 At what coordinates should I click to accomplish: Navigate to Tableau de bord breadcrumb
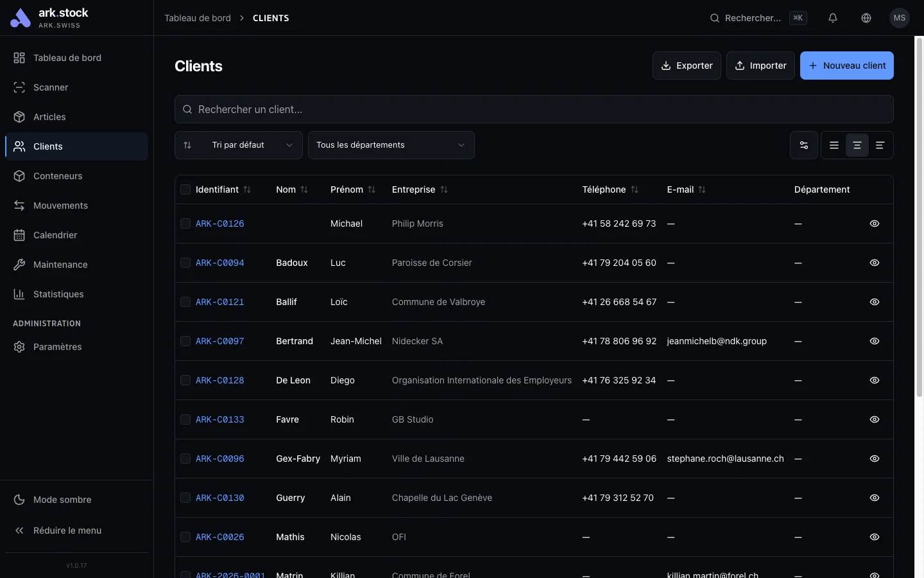tap(198, 18)
